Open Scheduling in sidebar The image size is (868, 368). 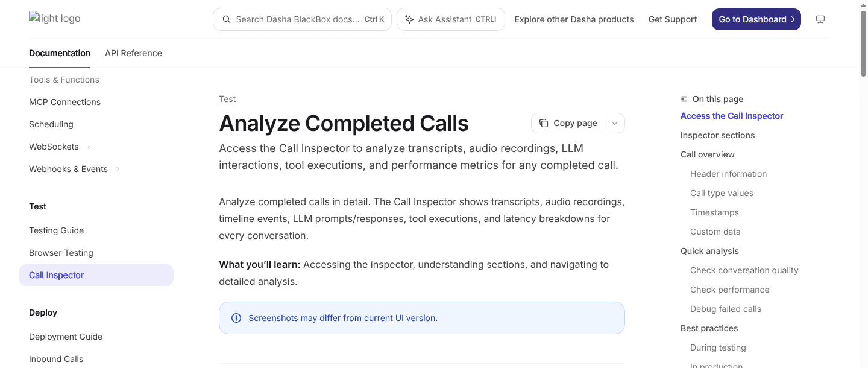point(51,124)
